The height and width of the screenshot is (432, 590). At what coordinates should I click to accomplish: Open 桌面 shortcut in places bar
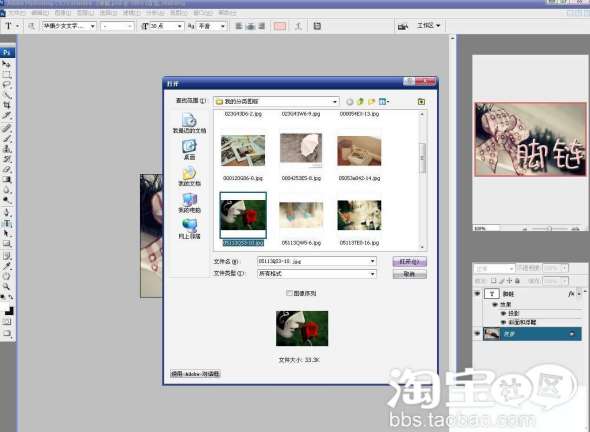coord(189,150)
